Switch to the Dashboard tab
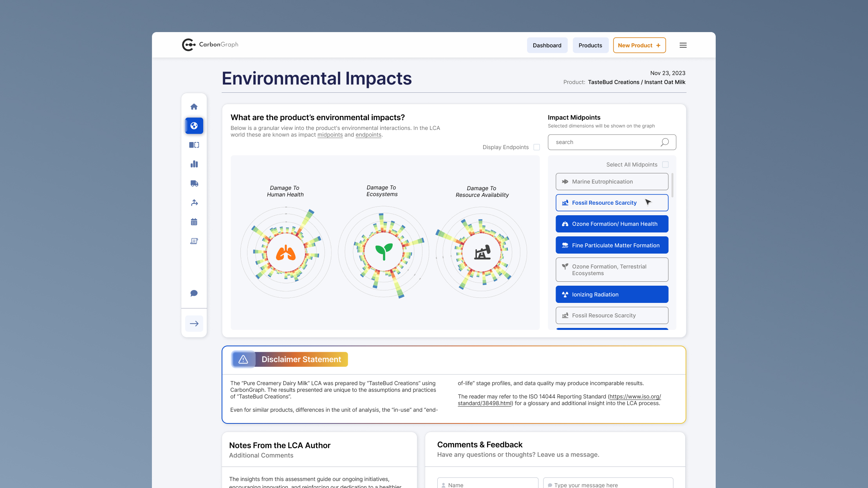Image resolution: width=868 pixels, height=488 pixels. click(547, 45)
